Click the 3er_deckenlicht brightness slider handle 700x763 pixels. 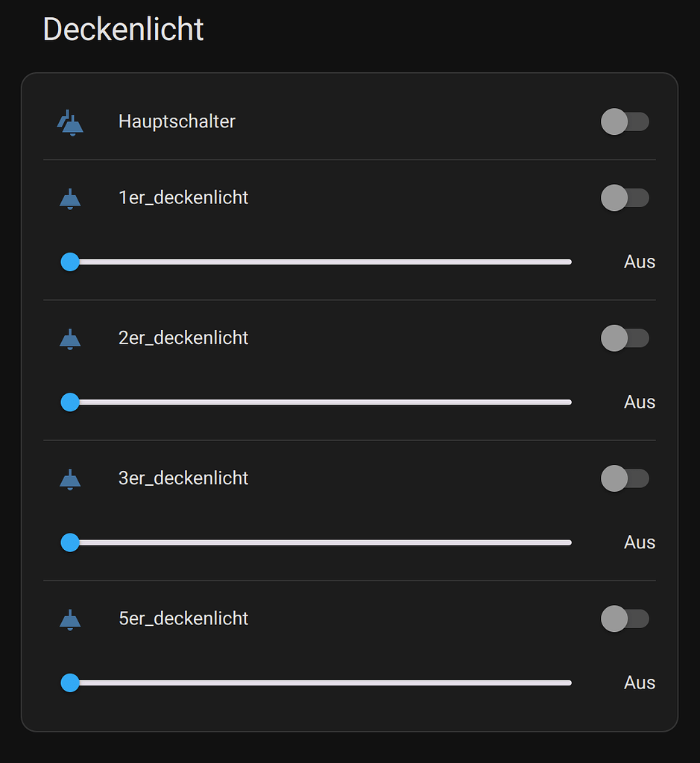point(70,542)
